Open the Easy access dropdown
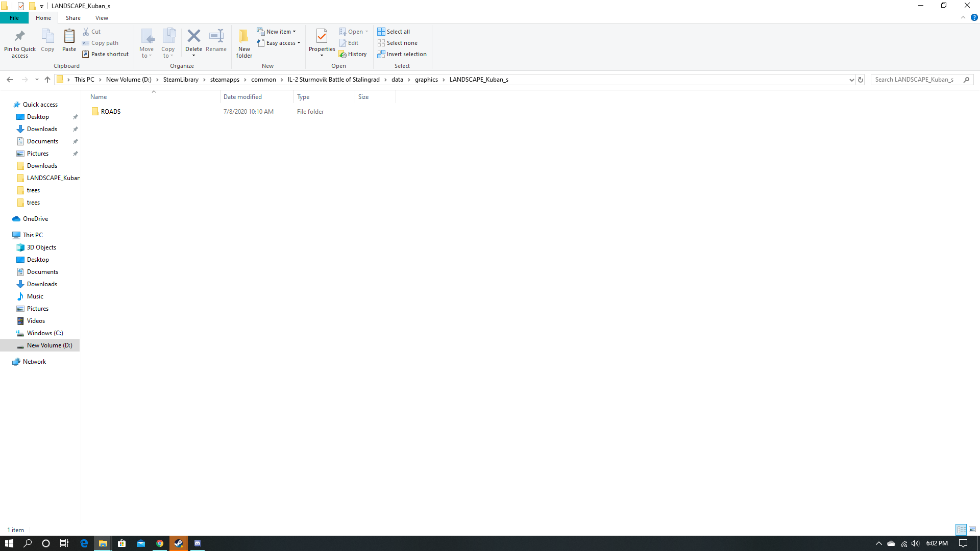The image size is (980, 551). 279,43
